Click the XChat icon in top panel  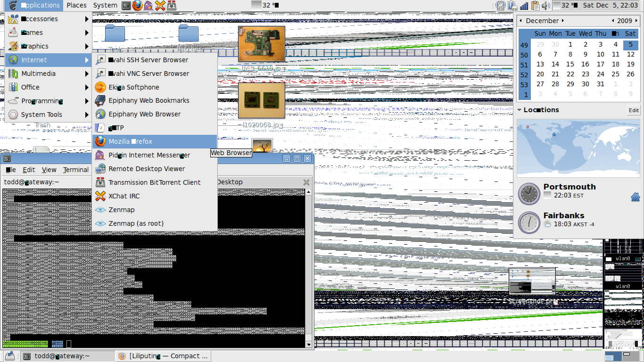point(160,6)
